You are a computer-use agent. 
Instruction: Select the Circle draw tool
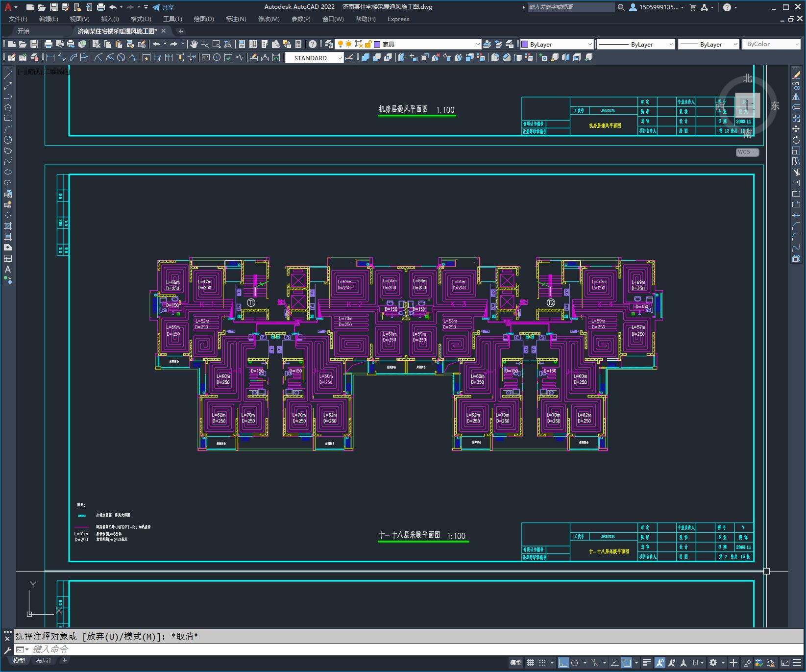[x=7, y=140]
